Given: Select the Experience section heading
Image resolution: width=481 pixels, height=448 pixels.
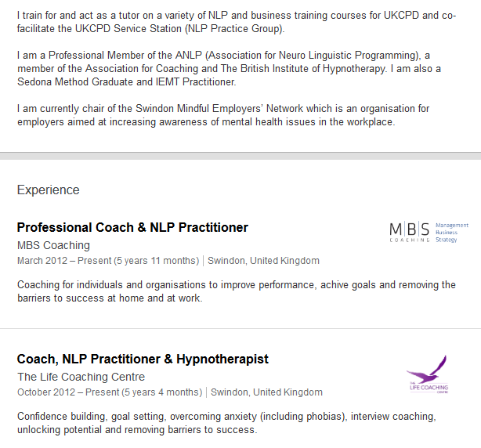Looking at the screenshot, I should pos(48,190).
